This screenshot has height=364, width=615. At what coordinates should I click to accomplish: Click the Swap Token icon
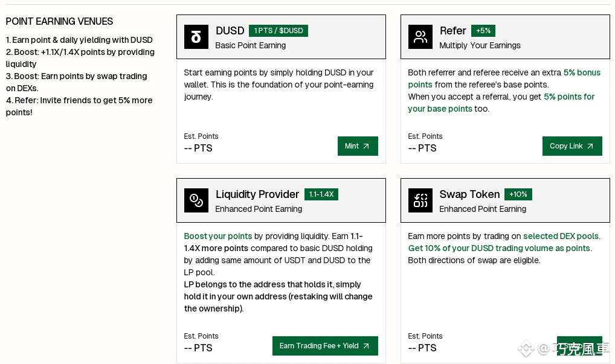point(420,200)
